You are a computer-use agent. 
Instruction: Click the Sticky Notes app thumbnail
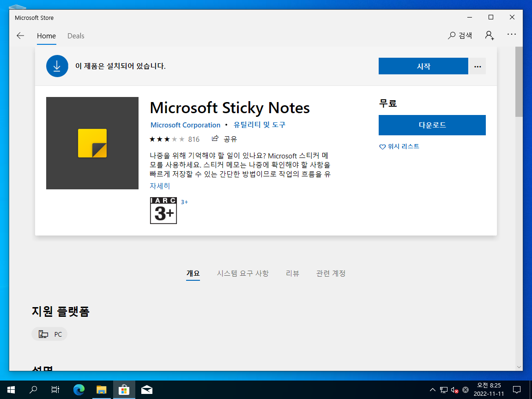92,143
